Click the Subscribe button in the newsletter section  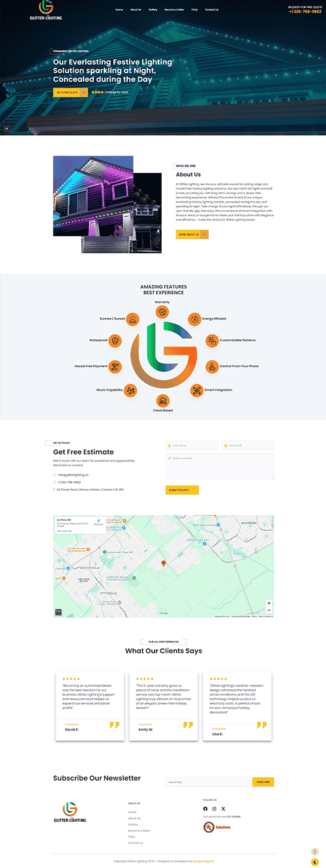point(263,782)
